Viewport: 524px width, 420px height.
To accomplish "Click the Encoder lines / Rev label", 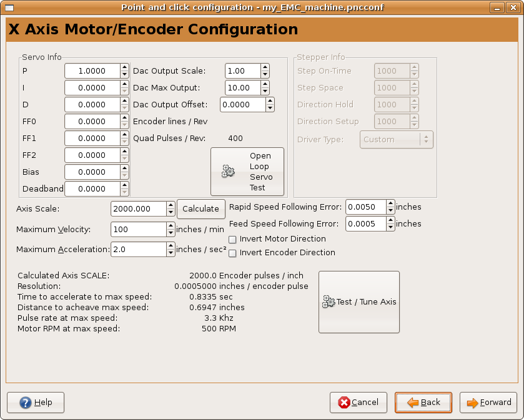I will 170,122.
